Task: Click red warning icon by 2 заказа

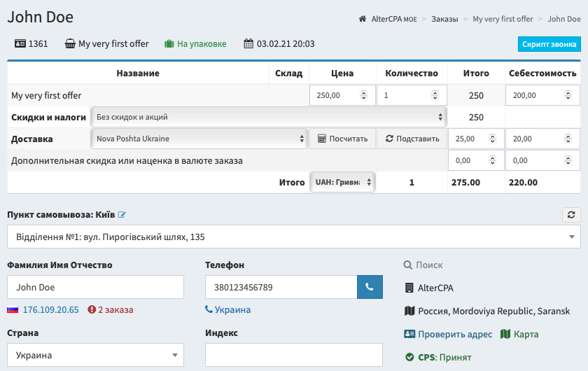Action: [92, 309]
